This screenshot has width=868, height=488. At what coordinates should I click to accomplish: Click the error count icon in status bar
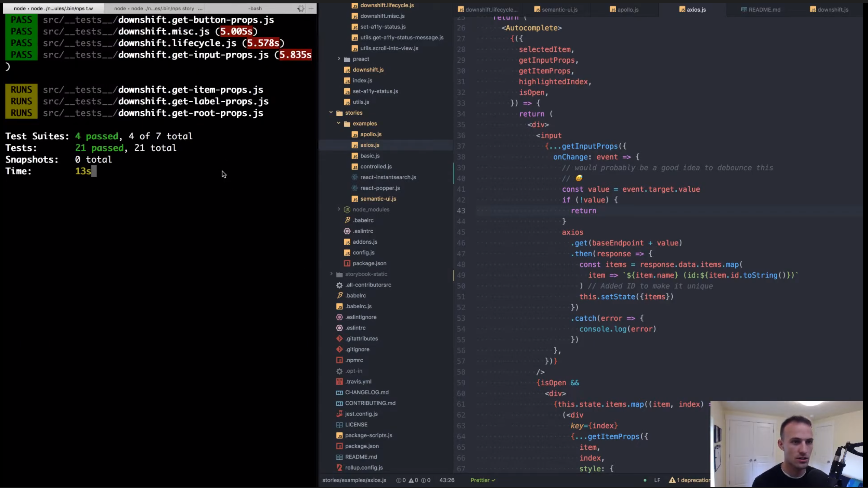pos(399,480)
